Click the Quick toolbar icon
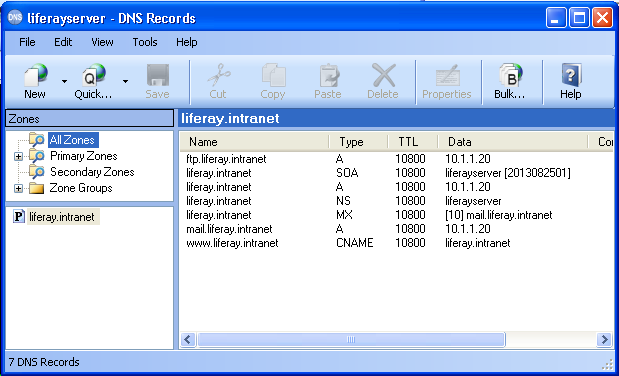This screenshot has height=376, width=619. [x=94, y=75]
